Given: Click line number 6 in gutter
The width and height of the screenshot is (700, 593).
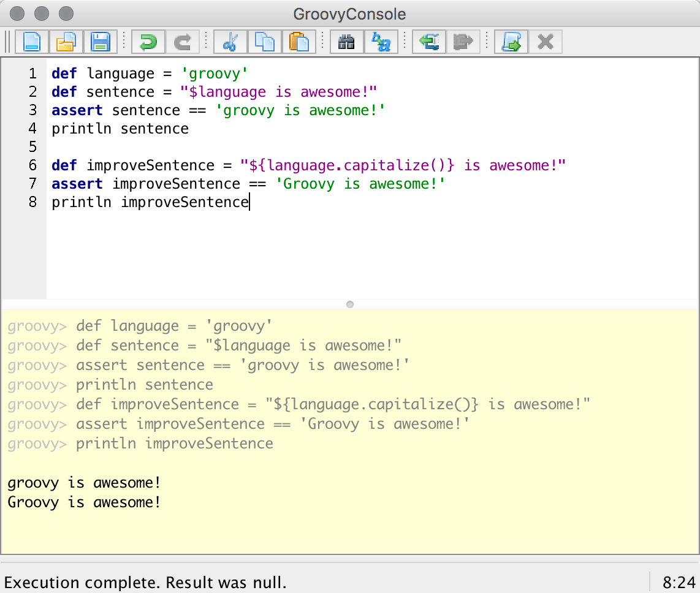Looking at the screenshot, I should [x=32, y=165].
